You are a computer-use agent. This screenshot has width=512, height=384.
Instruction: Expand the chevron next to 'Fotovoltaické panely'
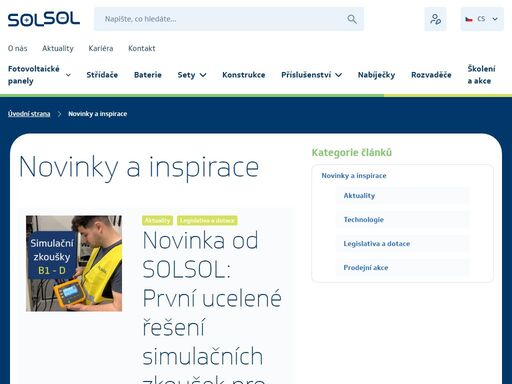(68, 75)
